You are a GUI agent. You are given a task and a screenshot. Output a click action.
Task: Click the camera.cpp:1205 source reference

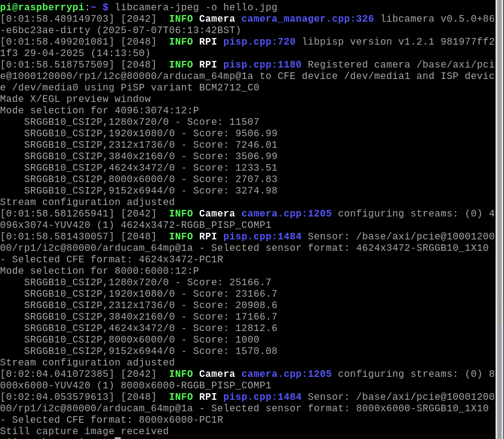tap(286, 213)
